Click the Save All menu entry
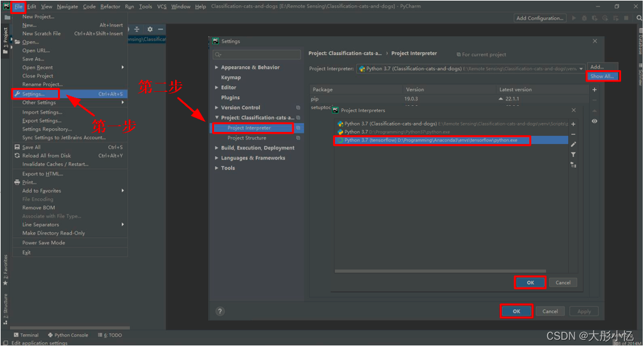This screenshot has width=644, height=348. (x=70, y=147)
